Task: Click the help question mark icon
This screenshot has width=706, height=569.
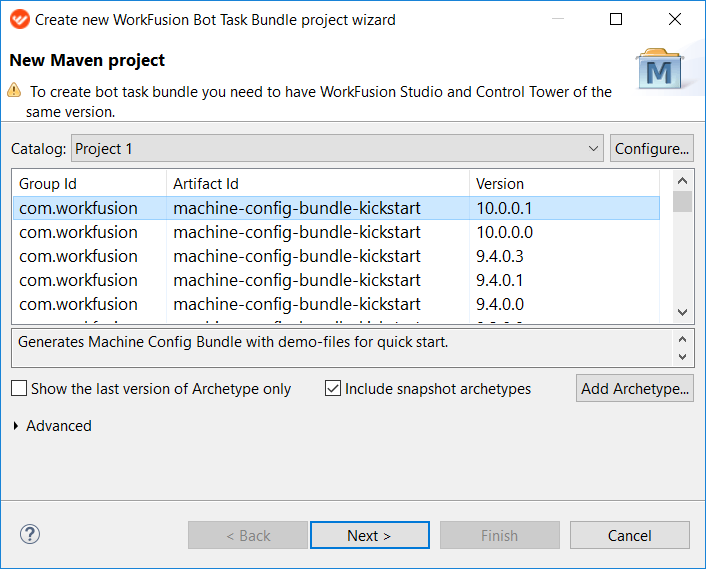Action: pyautogui.click(x=30, y=535)
